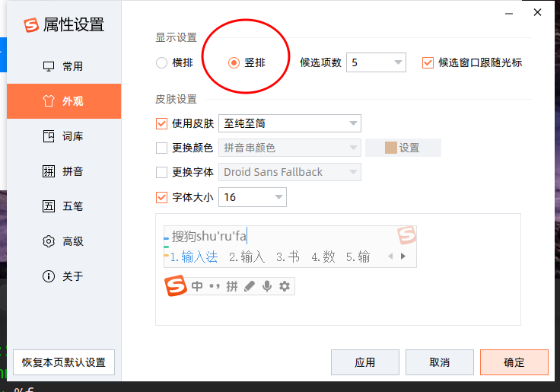Click the settings gear in preview toolbar
Screen dimensions: 560x392
pos(285,286)
